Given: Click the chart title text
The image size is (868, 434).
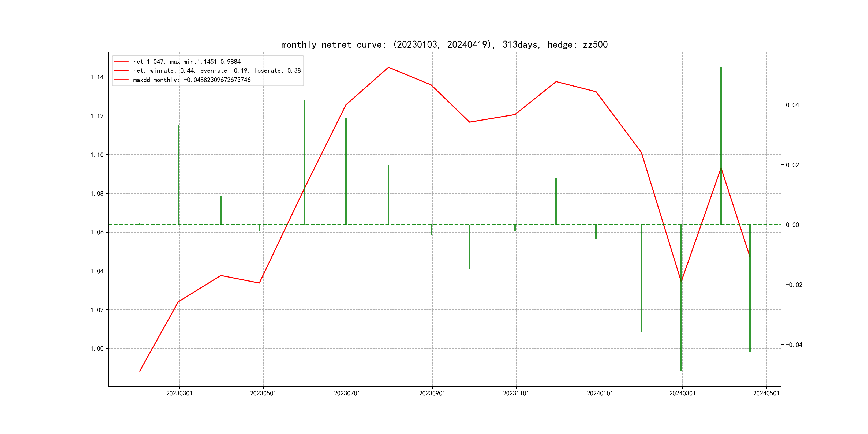Looking at the screenshot, I should 444,45.
